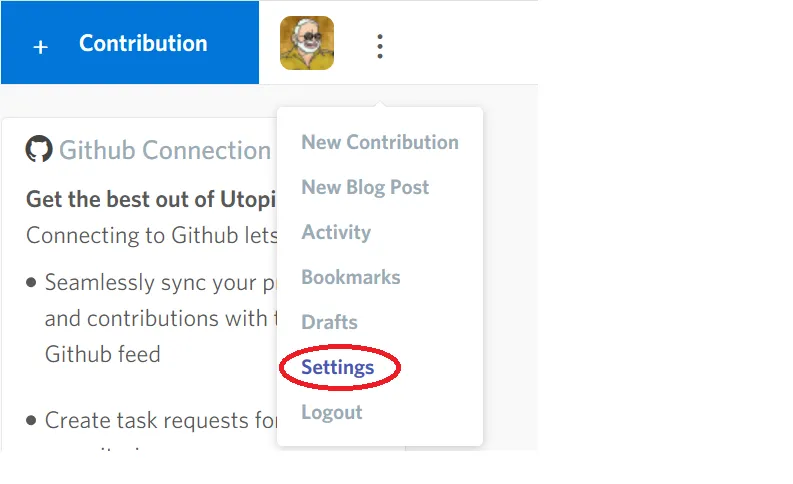Click the 'Connecting to Github lets' sentence
Viewport: 793px width, 484px height.
tap(152, 236)
